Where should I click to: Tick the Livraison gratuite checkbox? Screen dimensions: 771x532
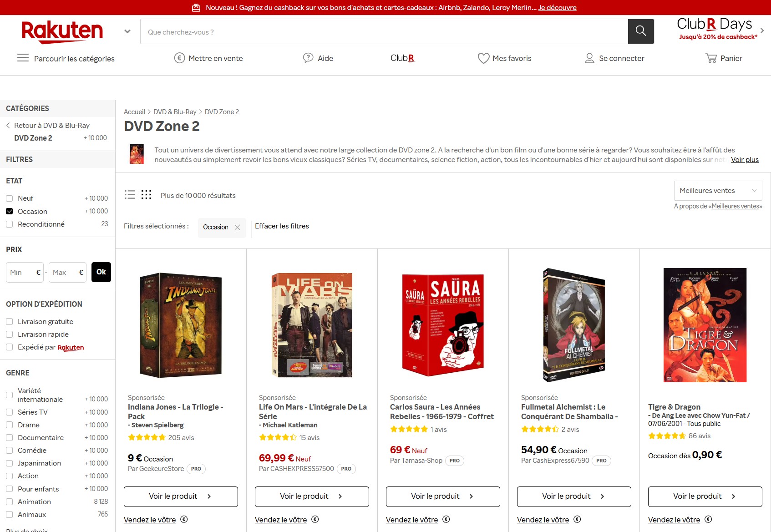(9, 321)
